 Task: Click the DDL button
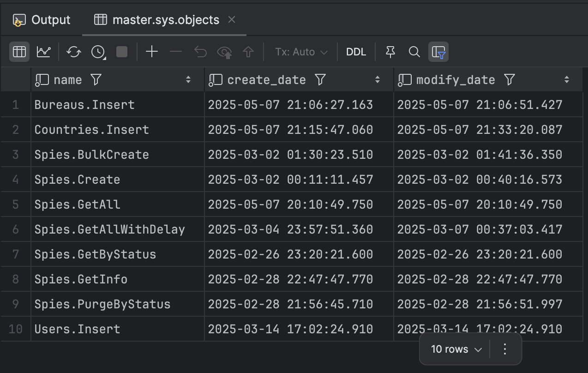click(356, 52)
